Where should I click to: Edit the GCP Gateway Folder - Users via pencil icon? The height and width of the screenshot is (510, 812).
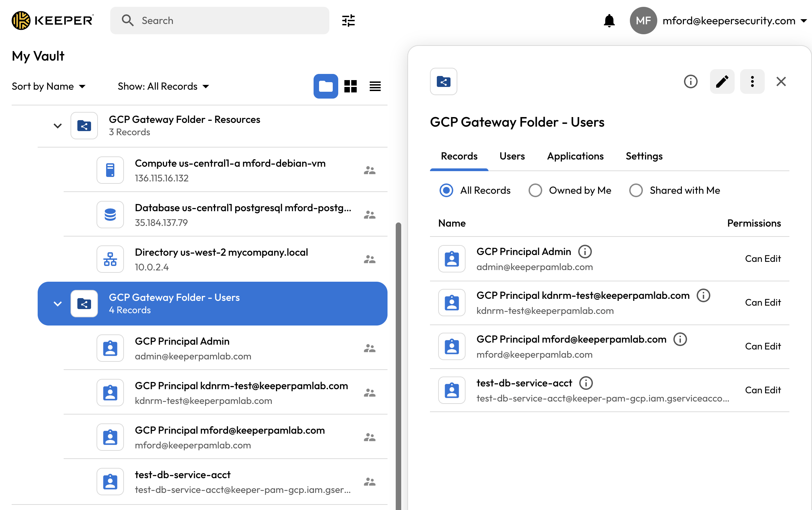point(722,81)
